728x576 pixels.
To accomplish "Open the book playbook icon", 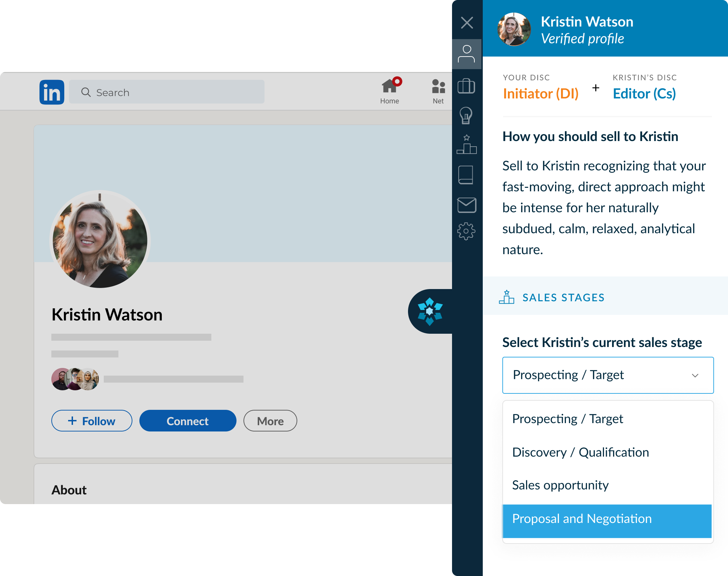I will 466,175.
